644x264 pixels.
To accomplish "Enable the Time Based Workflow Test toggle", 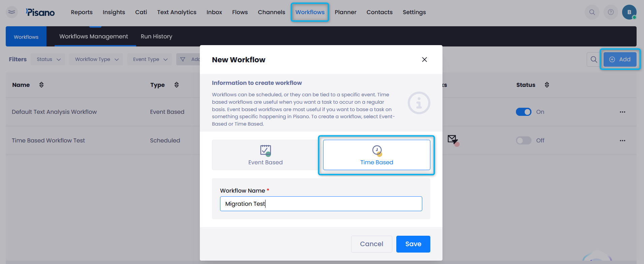I will (523, 141).
